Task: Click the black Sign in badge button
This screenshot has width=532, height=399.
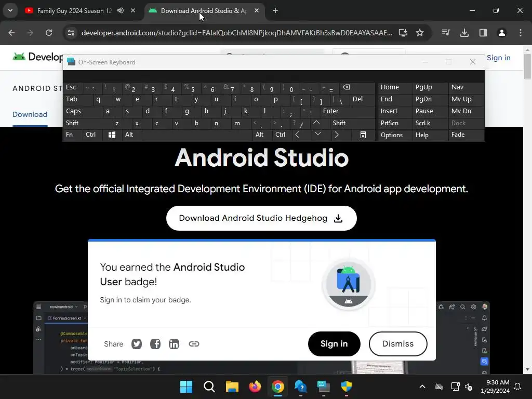Action: pyautogui.click(x=334, y=344)
